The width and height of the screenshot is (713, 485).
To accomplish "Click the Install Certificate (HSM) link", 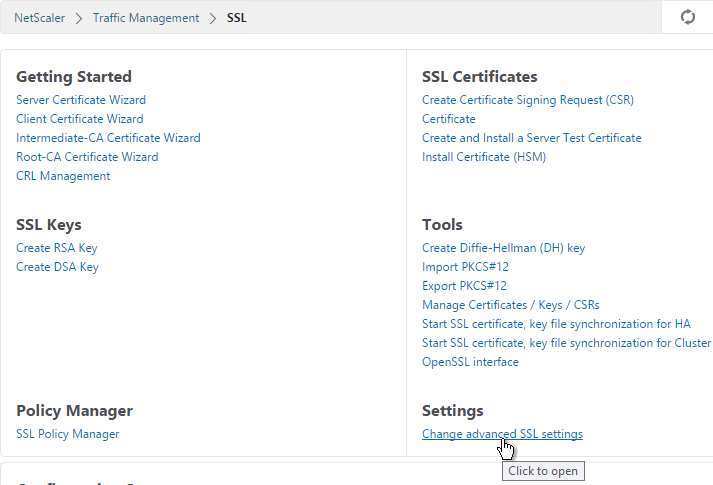I will click(x=484, y=157).
